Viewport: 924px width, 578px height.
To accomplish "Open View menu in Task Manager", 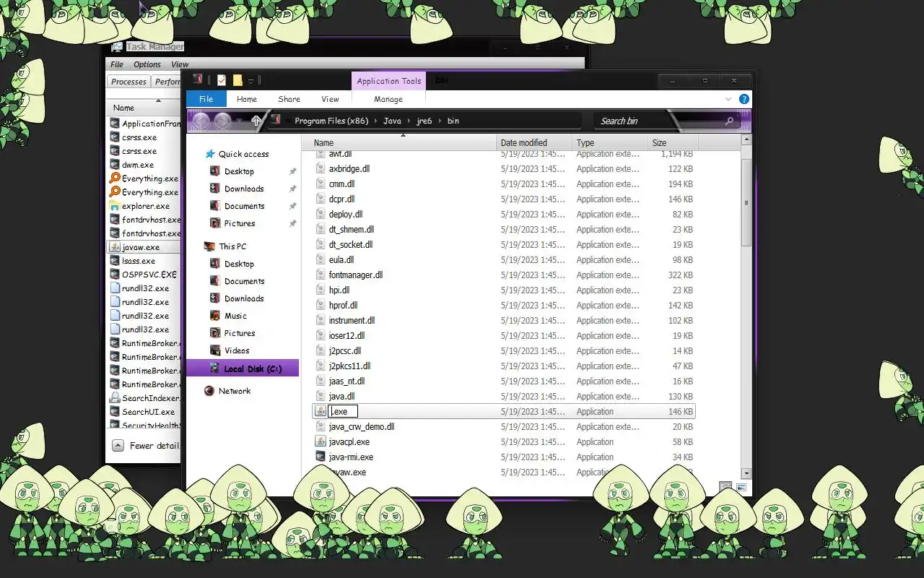I will pyautogui.click(x=180, y=64).
